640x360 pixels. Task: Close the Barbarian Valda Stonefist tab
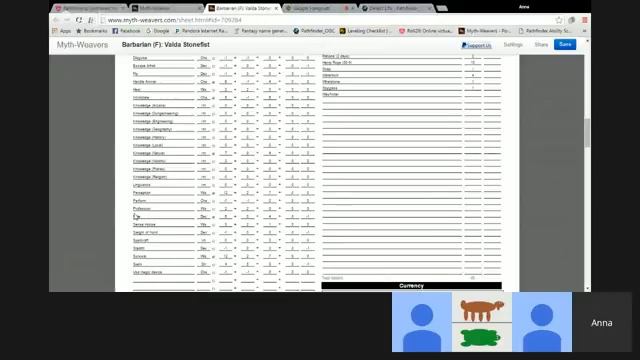click(x=276, y=8)
